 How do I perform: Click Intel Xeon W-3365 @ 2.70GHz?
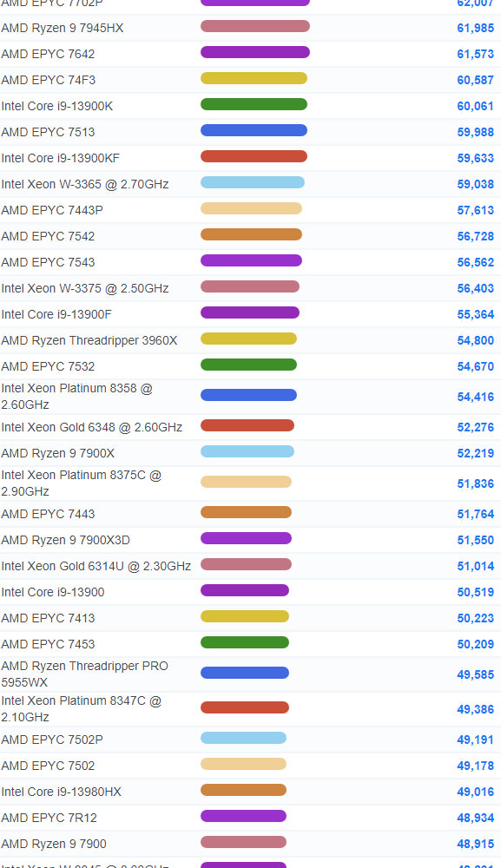pyautogui.click(x=85, y=184)
